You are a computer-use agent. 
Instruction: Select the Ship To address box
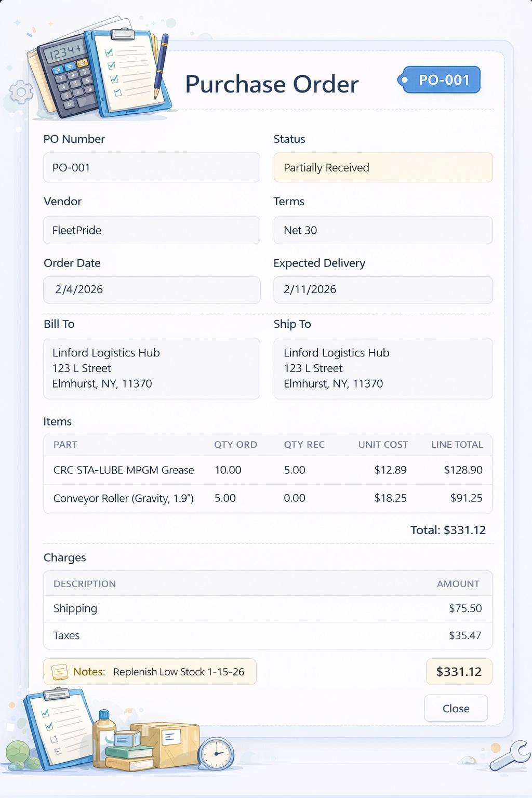(383, 368)
